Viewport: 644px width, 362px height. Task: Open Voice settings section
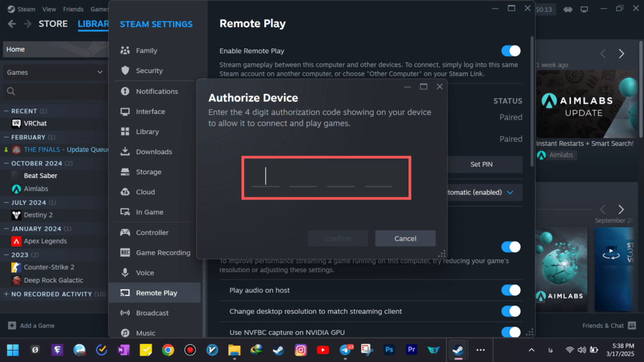(145, 273)
